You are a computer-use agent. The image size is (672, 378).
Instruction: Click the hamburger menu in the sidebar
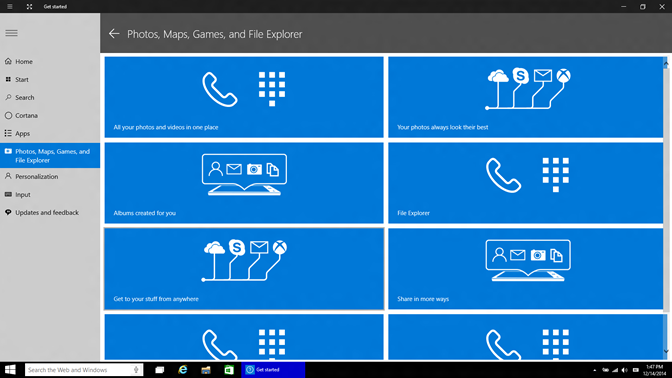click(12, 33)
